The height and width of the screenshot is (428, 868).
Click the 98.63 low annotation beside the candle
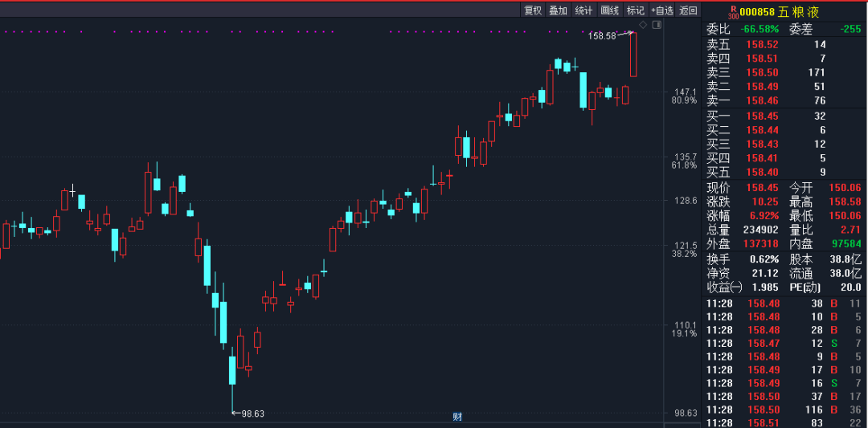[x=253, y=413]
